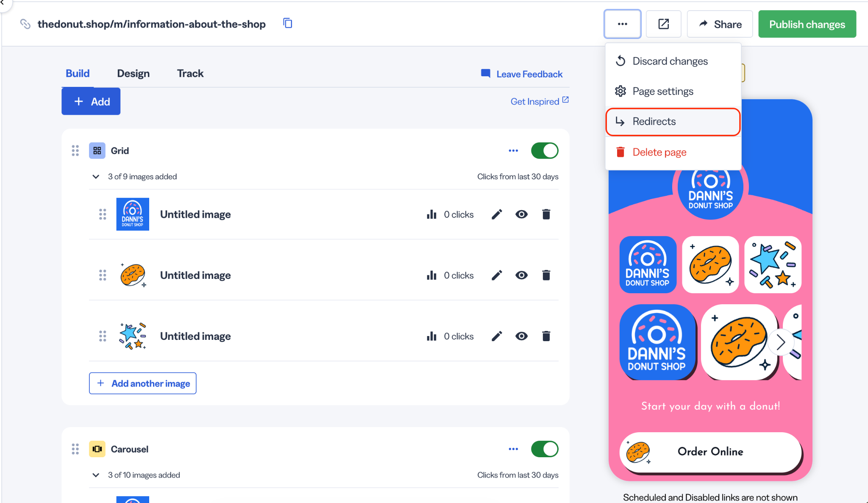Open the Grid block's three-dot options
868x503 pixels.
(513, 151)
